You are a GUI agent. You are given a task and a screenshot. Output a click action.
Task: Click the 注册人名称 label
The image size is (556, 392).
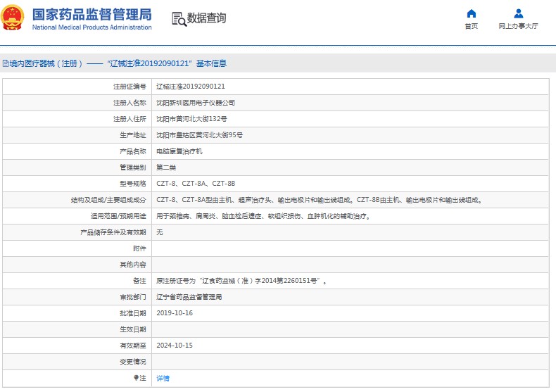click(x=129, y=103)
